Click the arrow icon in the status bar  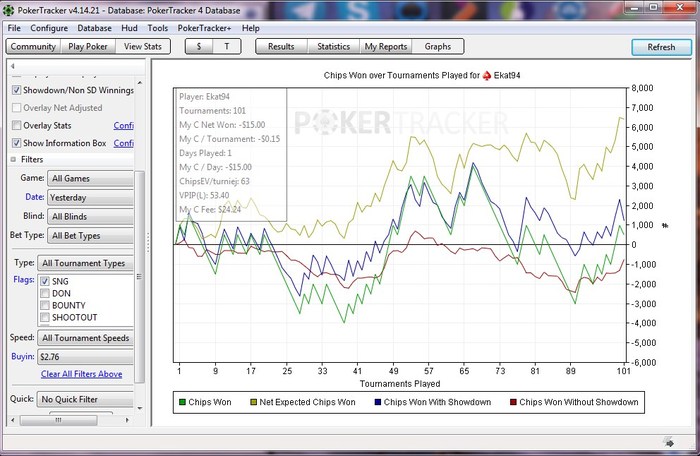pyautogui.click(x=669, y=443)
